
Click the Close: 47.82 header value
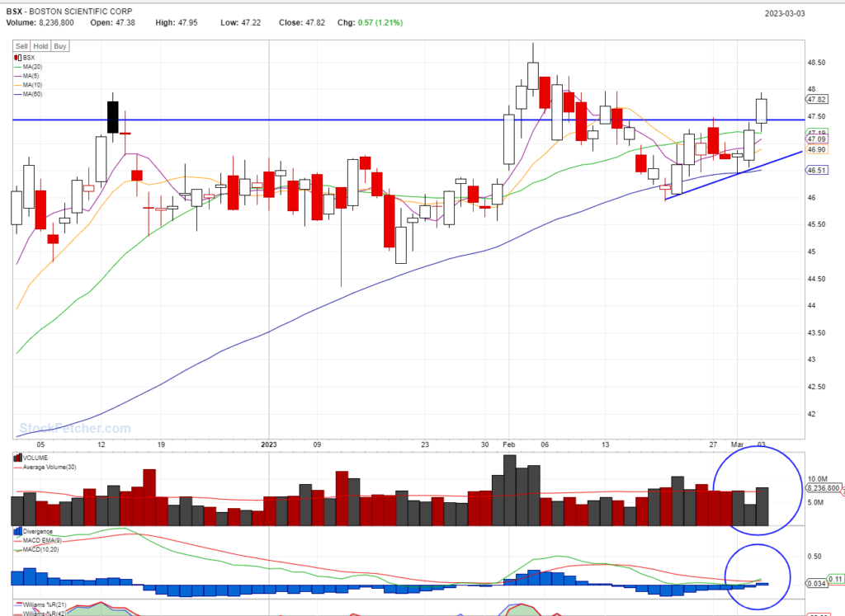(302, 22)
